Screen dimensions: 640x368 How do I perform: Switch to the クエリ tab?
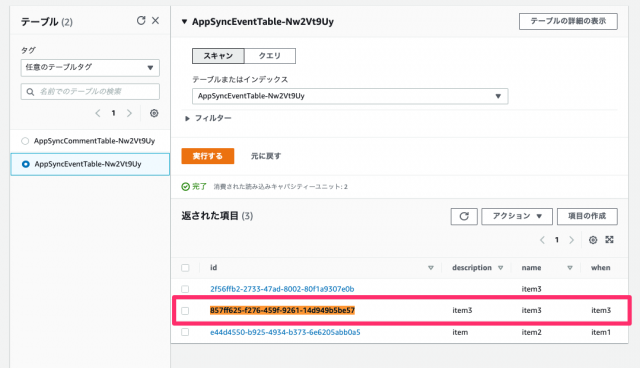pos(270,56)
